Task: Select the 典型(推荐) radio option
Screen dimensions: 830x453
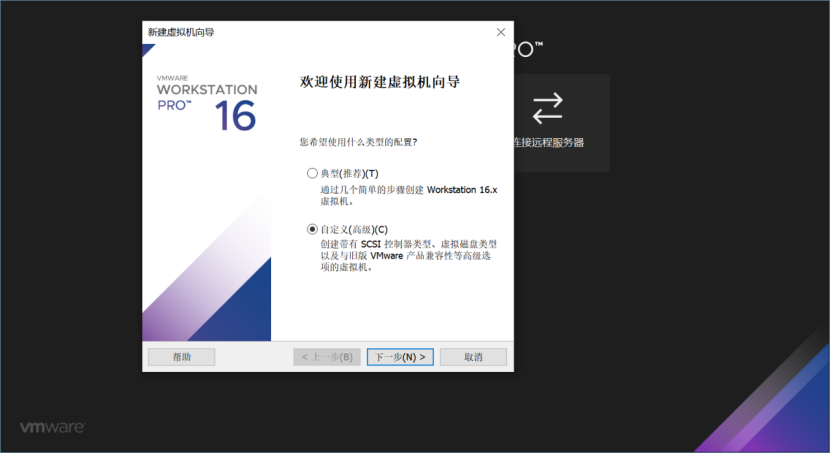Action: [312, 173]
